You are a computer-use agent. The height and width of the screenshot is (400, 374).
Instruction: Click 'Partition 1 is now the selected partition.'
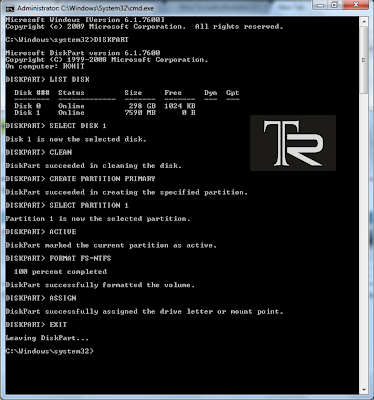[x=98, y=219]
